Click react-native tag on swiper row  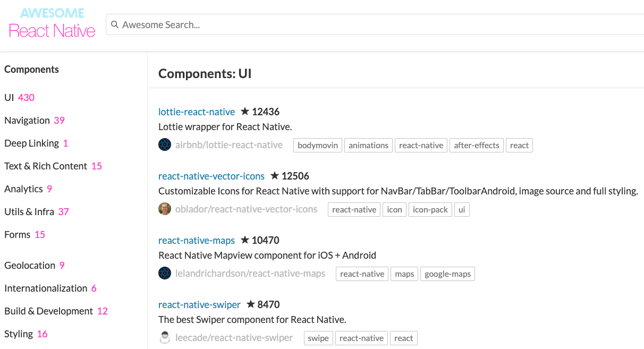click(361, 338)
